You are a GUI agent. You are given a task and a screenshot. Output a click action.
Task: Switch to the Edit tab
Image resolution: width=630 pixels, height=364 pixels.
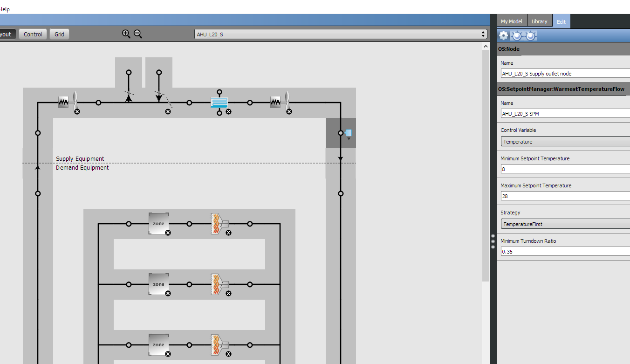pos(561,21)
